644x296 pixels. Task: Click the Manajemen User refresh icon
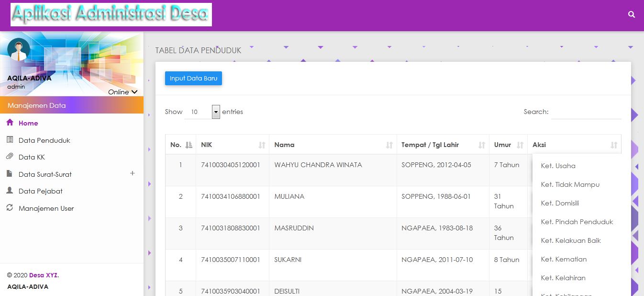pyautogui.click(x=11, y=208)
